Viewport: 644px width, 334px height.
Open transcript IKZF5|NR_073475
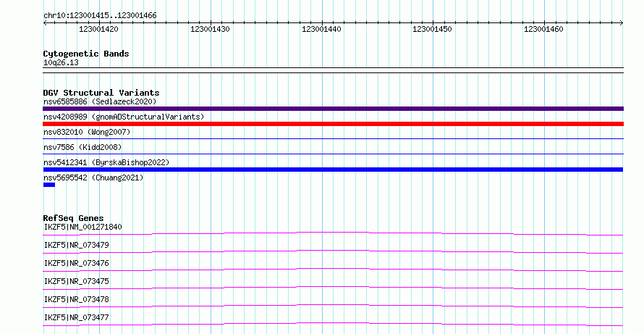77,281
